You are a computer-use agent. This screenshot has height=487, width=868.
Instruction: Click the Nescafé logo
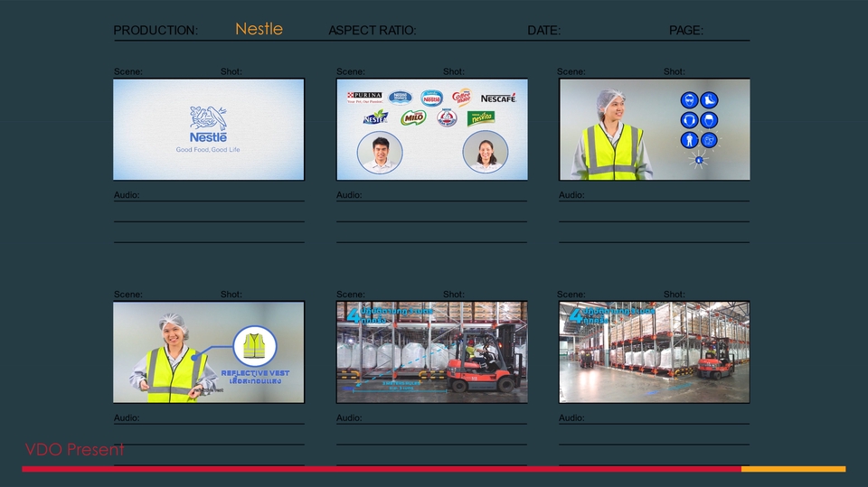[497, 98]
